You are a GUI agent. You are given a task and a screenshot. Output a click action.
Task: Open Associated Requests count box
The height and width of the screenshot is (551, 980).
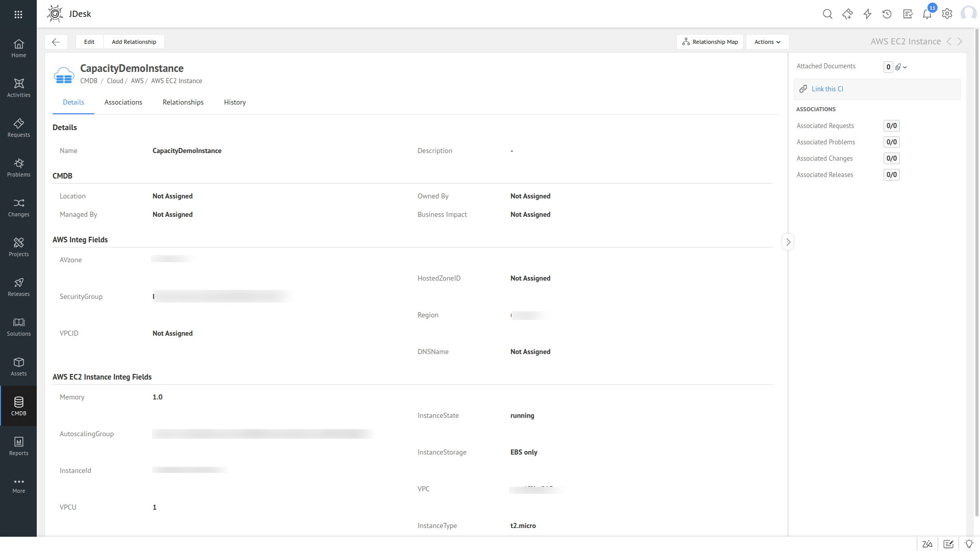pos(891,126)
